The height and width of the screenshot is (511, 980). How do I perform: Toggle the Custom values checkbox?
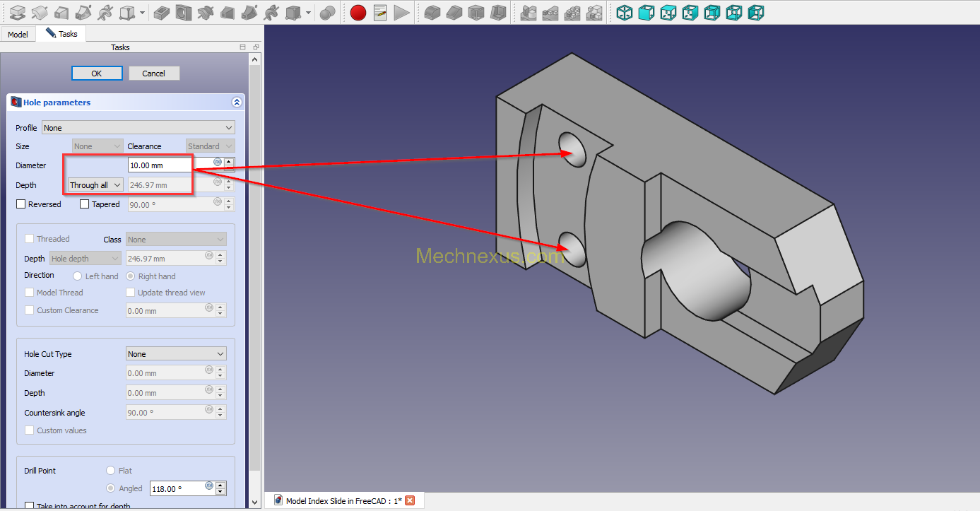30,430
